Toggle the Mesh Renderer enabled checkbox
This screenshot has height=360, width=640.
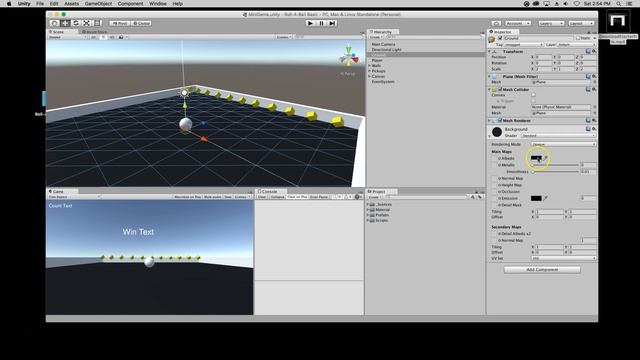[500, 121]
